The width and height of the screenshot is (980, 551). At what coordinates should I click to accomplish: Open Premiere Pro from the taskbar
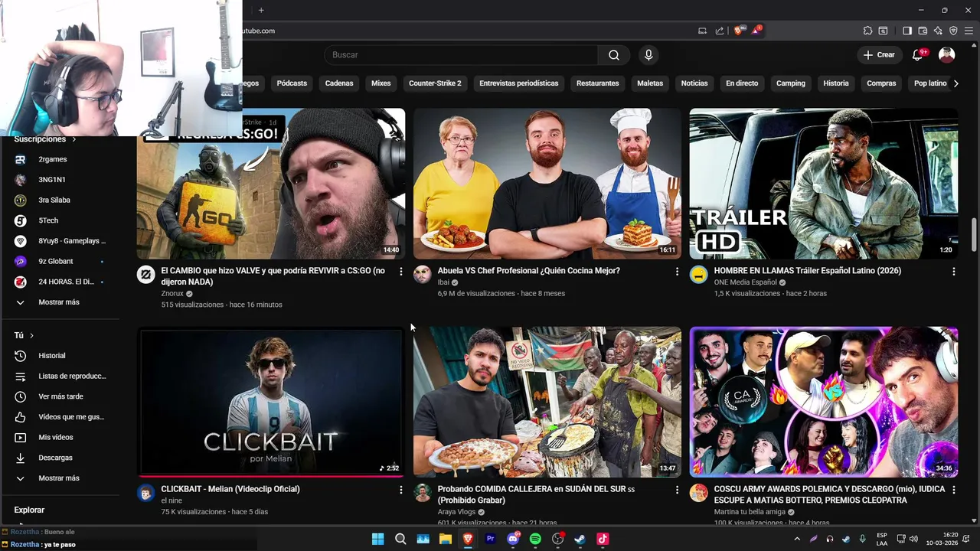tap(491, 539)
